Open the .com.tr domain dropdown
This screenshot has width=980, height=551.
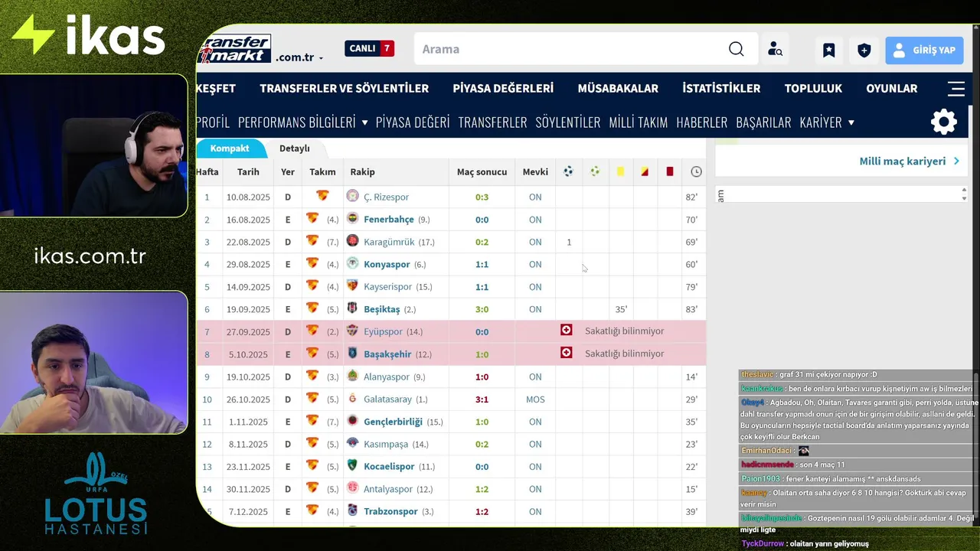coord(299,57)
